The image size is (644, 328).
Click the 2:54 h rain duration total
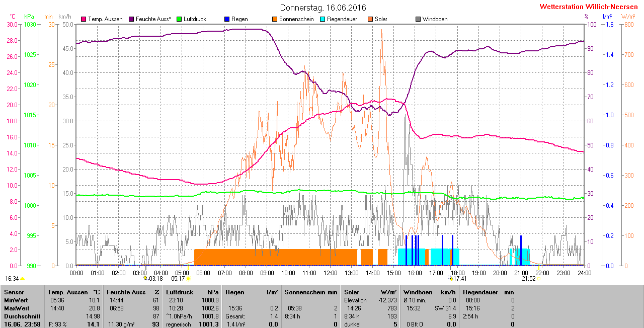click(x=471, y=316)
